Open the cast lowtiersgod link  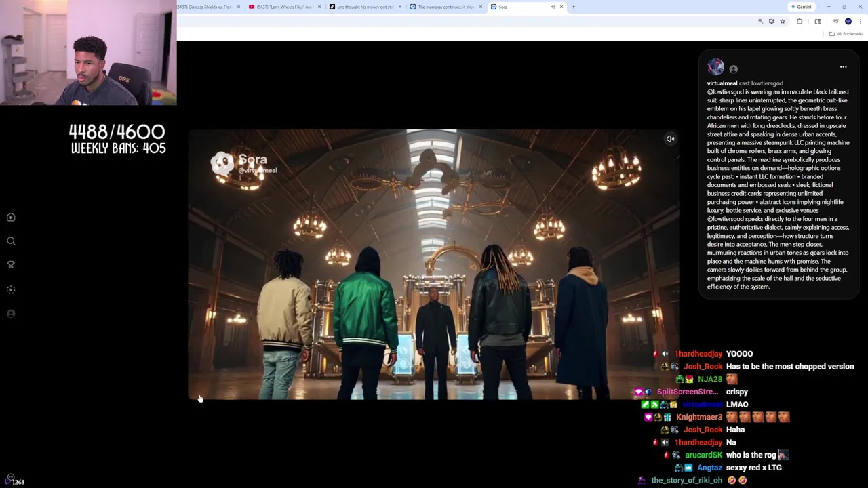(x=761, y=83)
